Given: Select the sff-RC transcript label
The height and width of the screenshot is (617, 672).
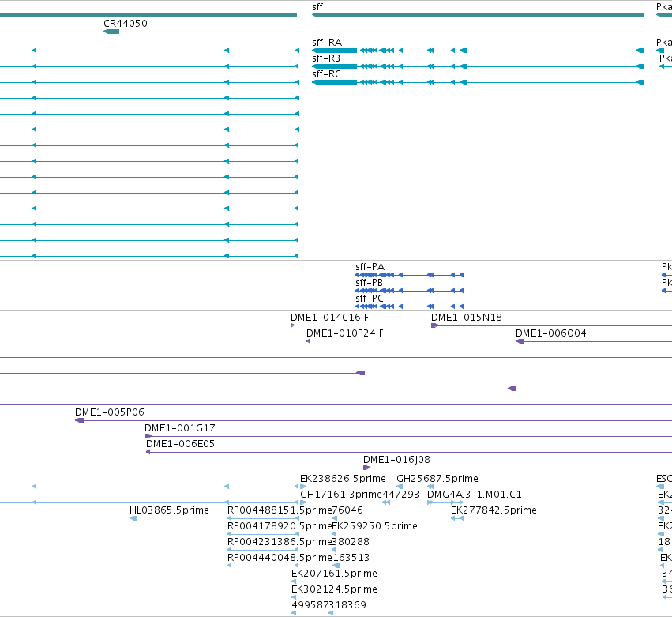Looking at the screenshot, I should coord(326,74).
